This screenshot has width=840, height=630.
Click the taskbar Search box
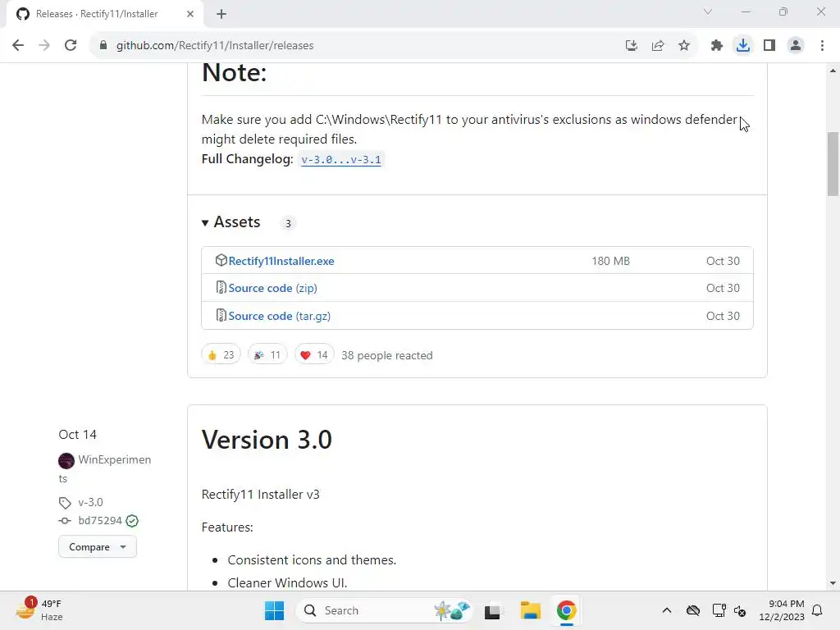click(384, 610)
